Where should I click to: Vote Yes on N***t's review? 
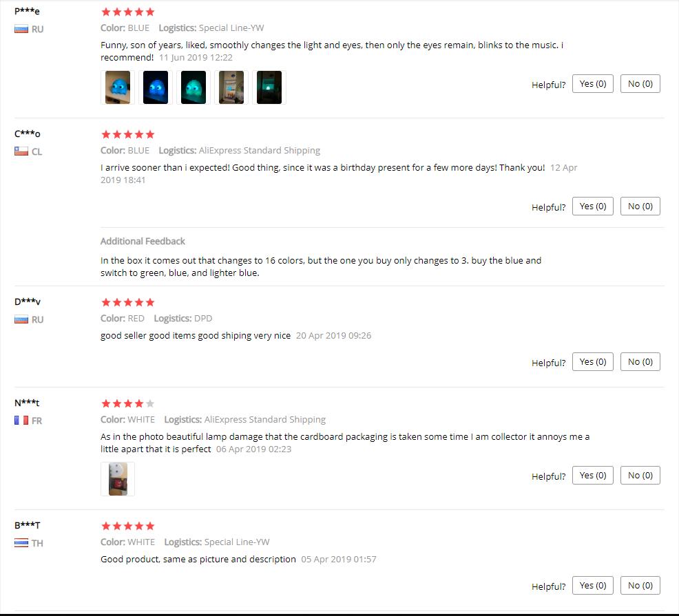tap(592, 476)
